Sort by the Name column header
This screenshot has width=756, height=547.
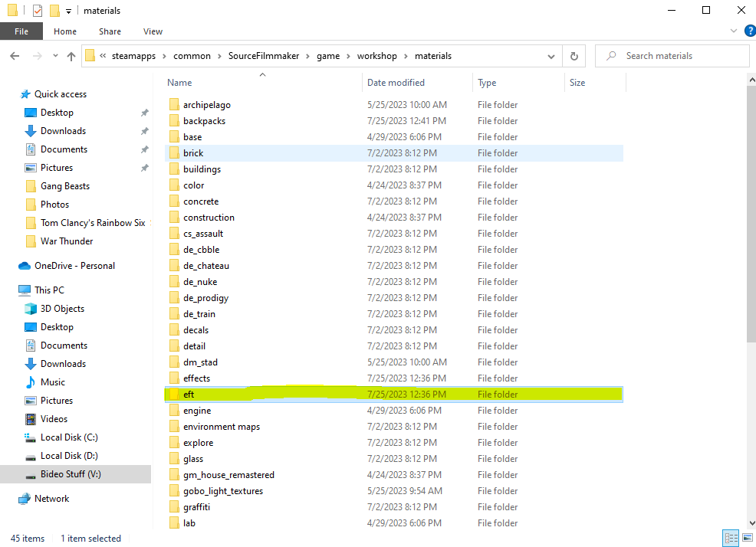tap(263, 83)
